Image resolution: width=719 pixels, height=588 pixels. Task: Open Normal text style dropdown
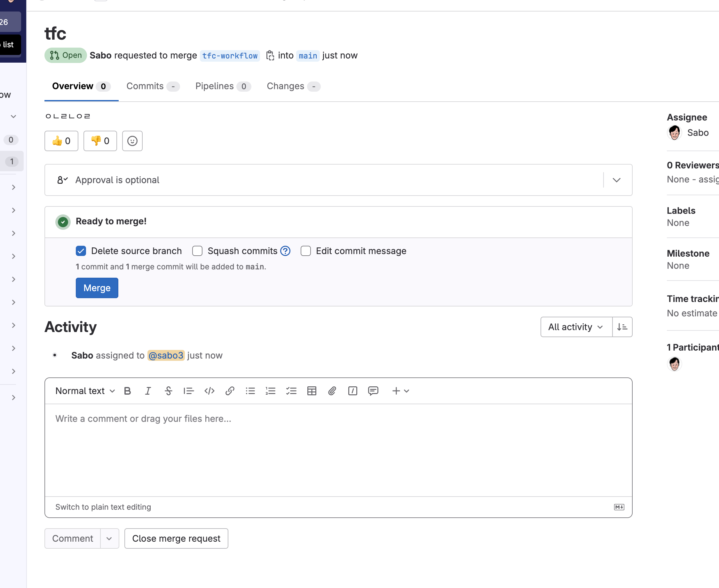point(85,391)
